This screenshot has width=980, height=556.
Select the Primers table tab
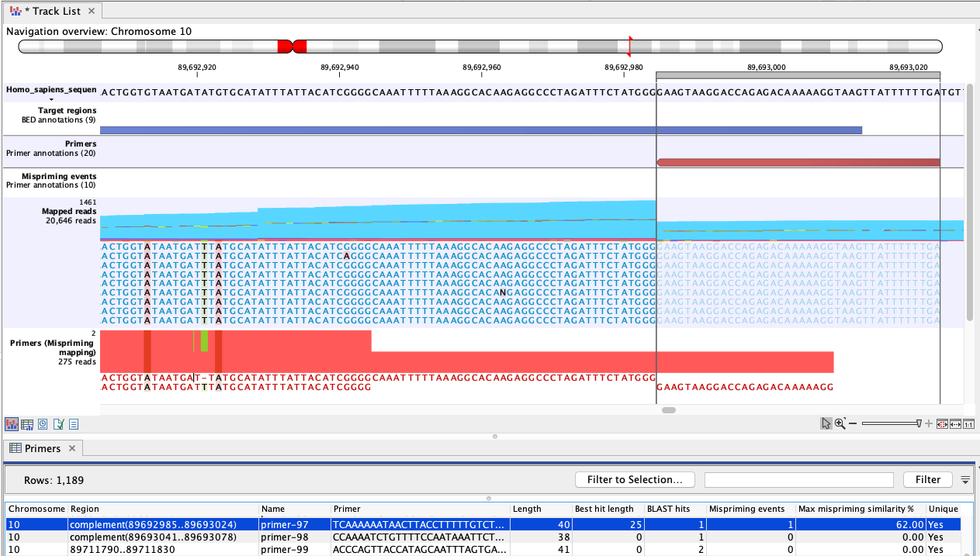pos(42,448)
